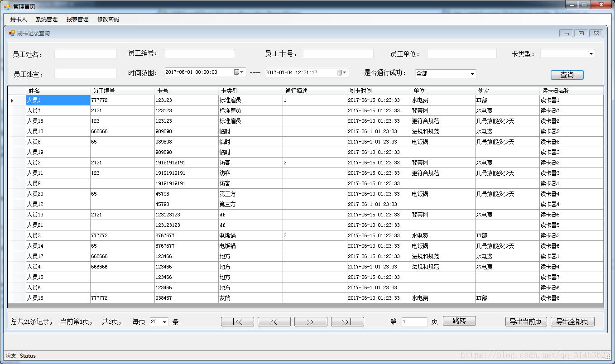615x364 pixels.
Task: Click the 跳转 jump button
Action: point(459,321)
